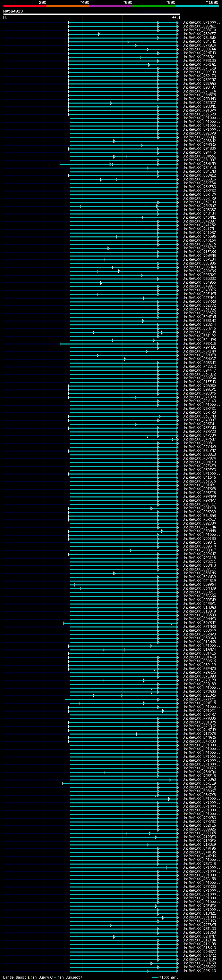Image resolution: width=222 pixels, height=980 pixels.
Task: Select the UniRef100_A9SKL6 label
Action: 199,343
